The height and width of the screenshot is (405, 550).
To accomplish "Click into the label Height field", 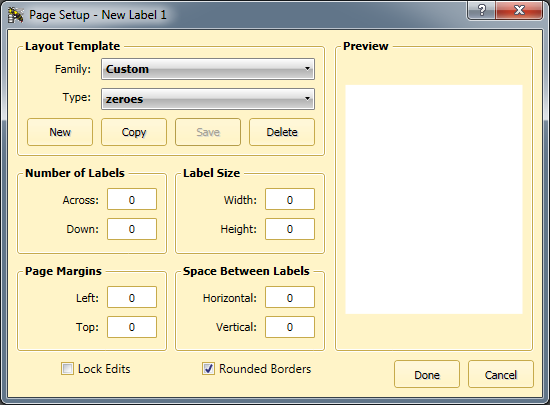I will [x=290, y=229].
